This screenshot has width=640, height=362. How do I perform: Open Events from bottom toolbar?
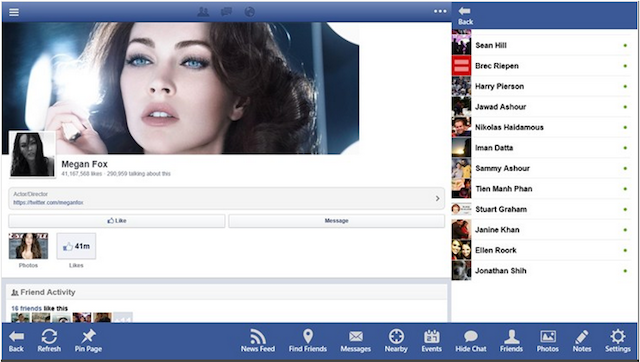click(x=431, y=342)
